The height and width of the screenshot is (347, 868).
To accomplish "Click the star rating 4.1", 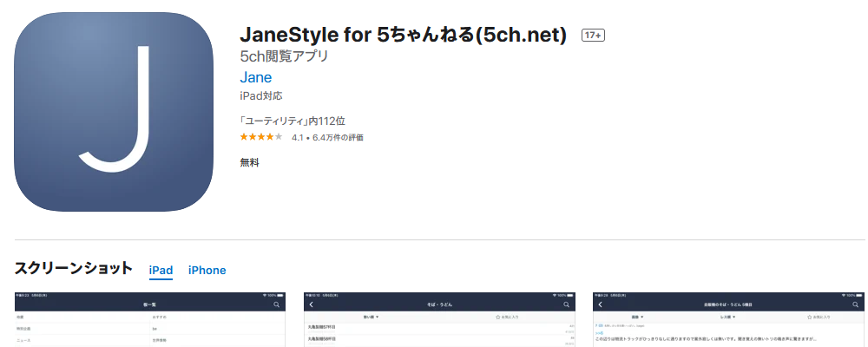I will click(x=261, y=137).
